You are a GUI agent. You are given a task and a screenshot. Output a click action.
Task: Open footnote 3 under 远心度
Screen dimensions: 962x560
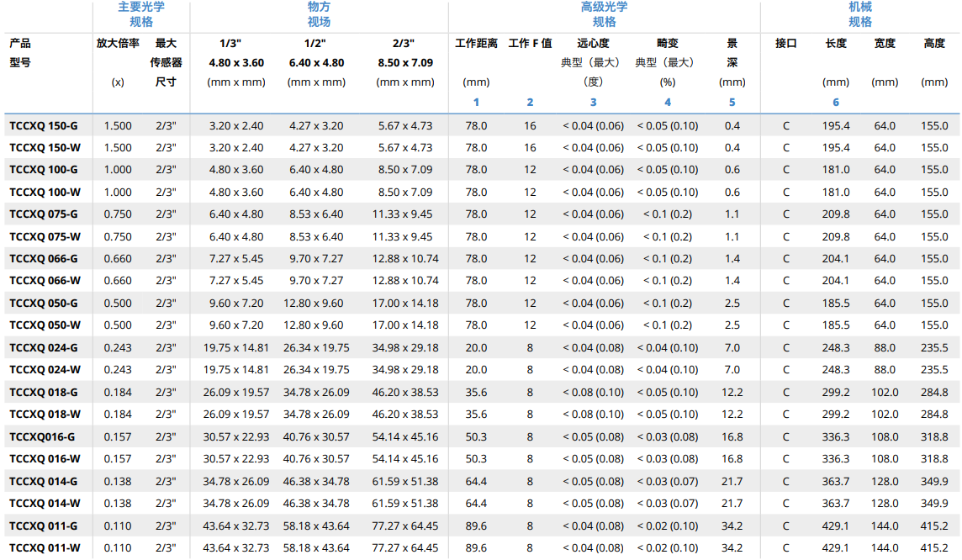tap(593, 103)
